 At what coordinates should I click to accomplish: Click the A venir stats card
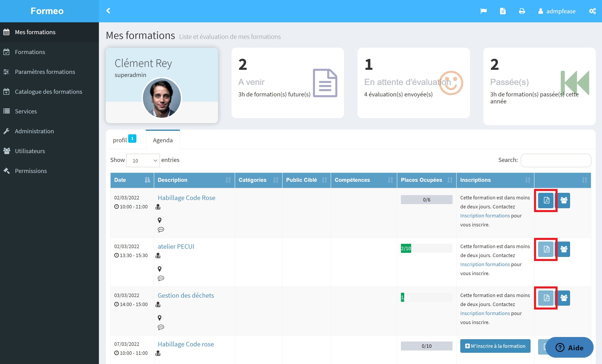pyautogui.click(x=287, y=83)
